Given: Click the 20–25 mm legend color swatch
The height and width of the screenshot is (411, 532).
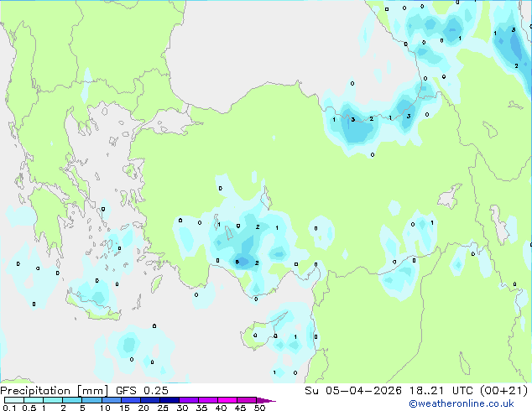Looking at the screenshot, I should 149,400.
